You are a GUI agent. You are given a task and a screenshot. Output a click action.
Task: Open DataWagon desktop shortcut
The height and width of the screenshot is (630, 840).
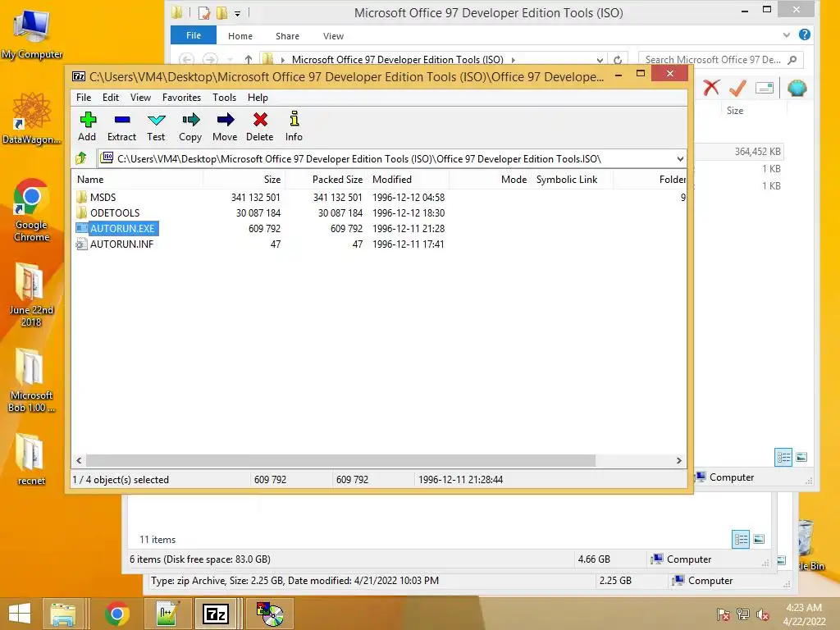(32, 119)
